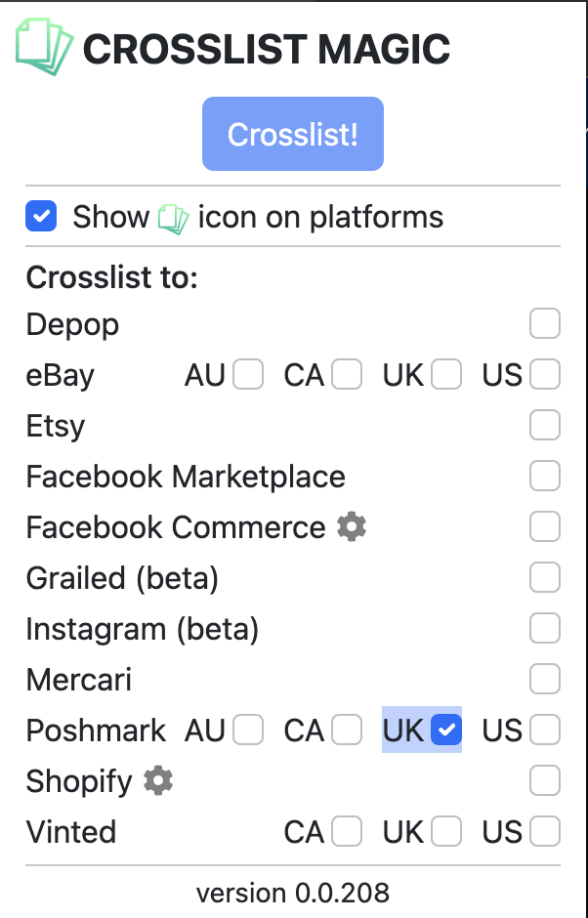Enable the Shopify checkbox
Screen dimensions: 588x918
(544, 780)
